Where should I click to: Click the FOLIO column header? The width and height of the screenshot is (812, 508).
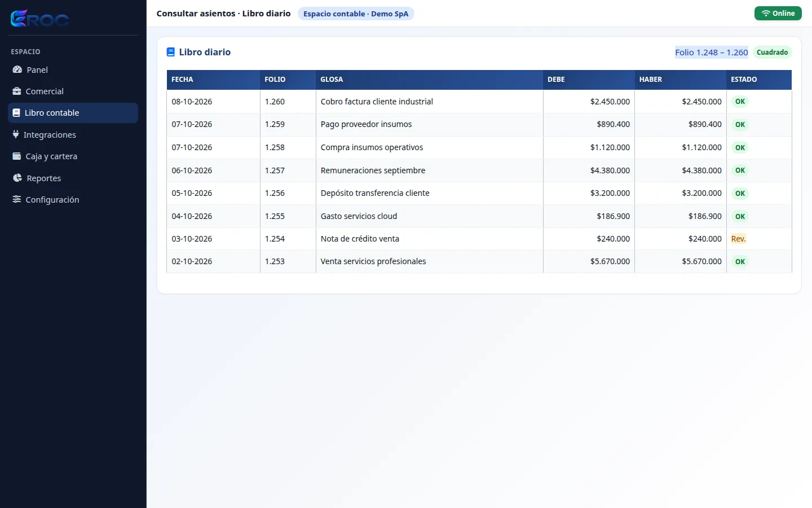288,80
